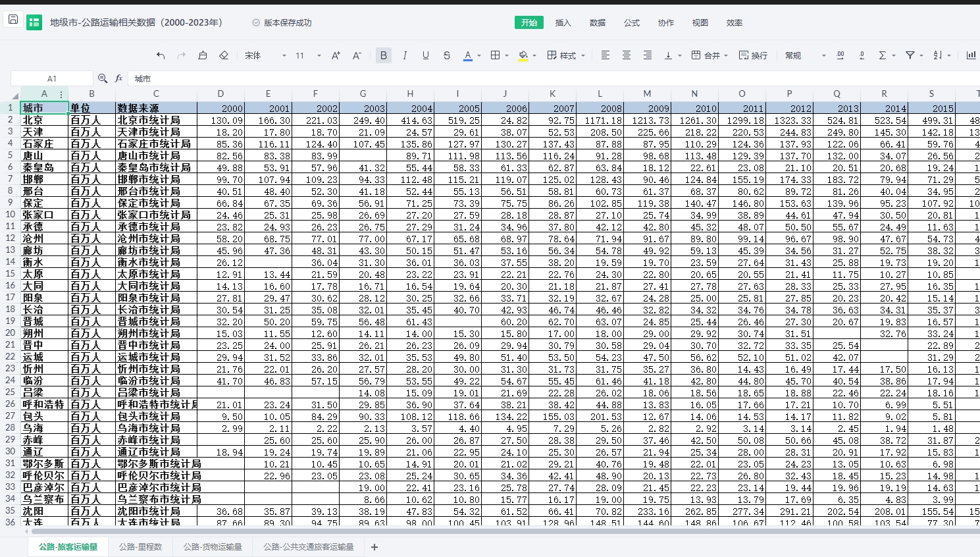Click the yellow fill color bucket
Image resolution: width=980 pixels, height=557 pixels.
523,55
